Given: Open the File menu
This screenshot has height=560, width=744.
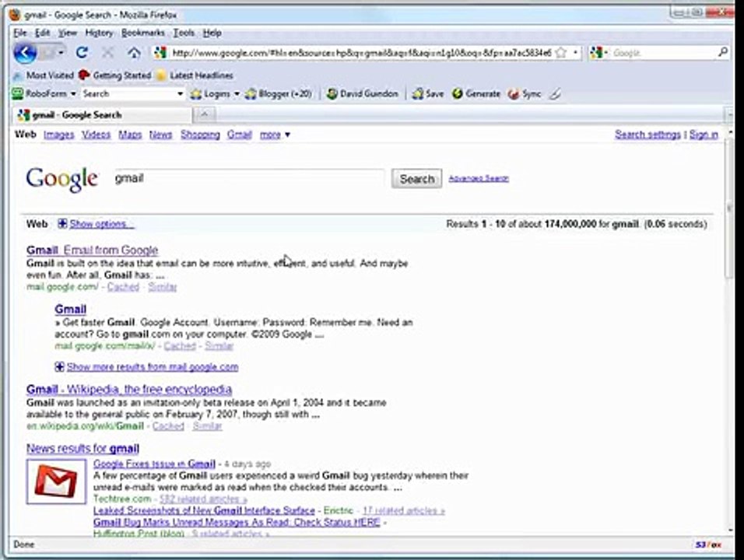Looking at the screenshot, I should [x=20, y=33].
